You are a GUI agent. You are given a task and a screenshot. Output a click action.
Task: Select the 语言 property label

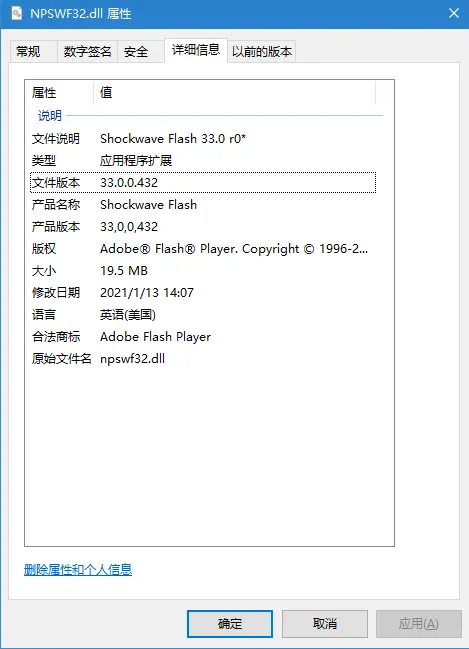(44, 315)
